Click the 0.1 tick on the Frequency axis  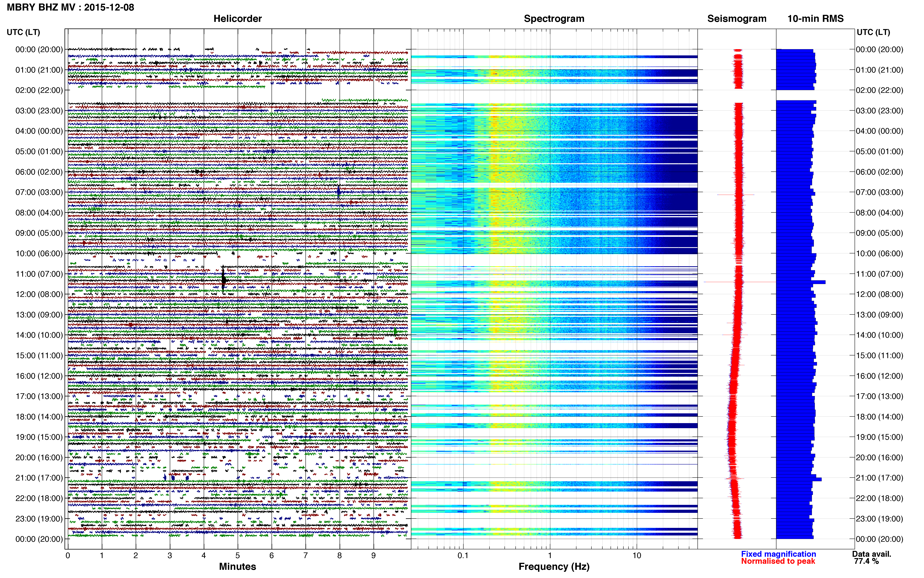[x=463, y=555]
